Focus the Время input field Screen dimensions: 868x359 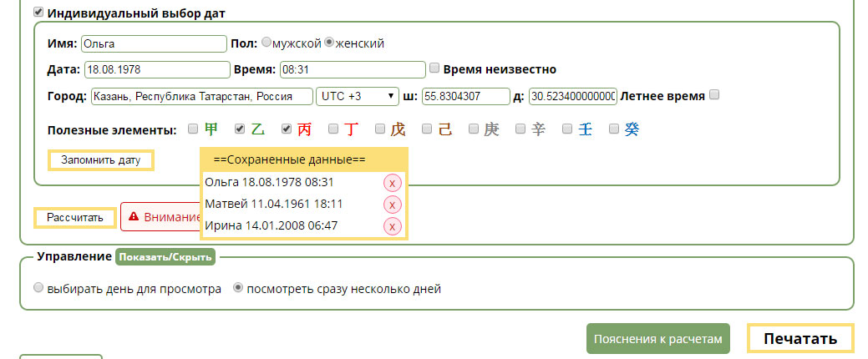pos(353,69)
